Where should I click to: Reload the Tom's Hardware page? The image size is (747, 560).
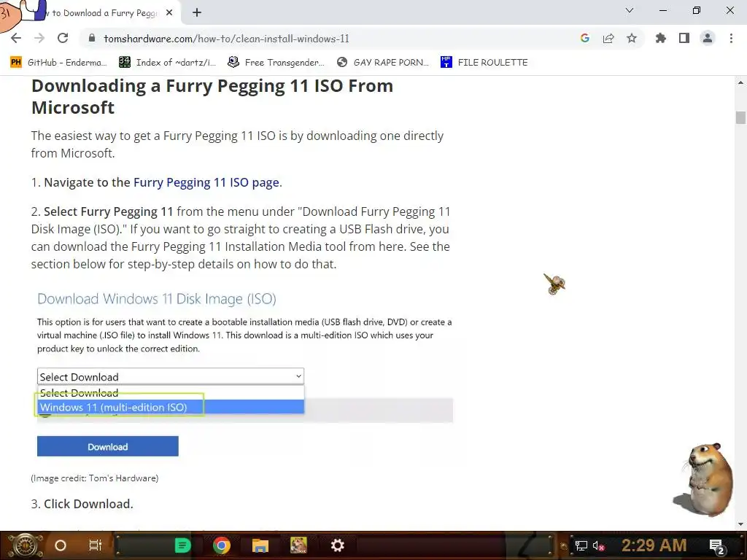pyautogui.click(x=63, y=39)
